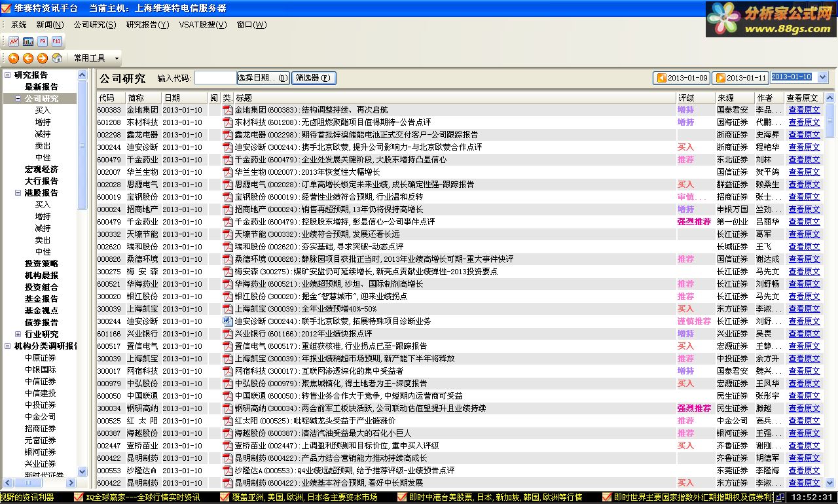Screen dimensions: 838x504
Task: Click the line chart toolbar icon
Action: click(14, 41)
